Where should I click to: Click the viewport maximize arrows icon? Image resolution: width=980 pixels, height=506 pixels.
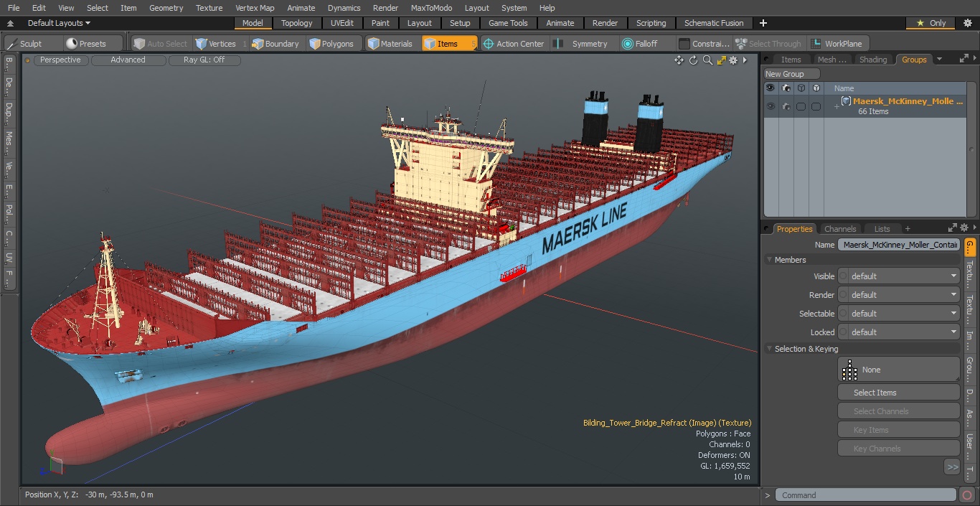click(x=722, y=60)
